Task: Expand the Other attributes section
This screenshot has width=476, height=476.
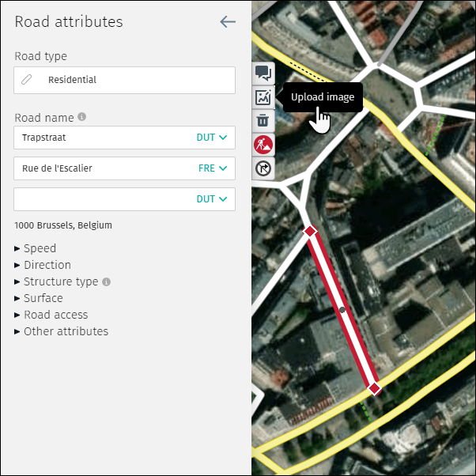Action: [61, 331]
